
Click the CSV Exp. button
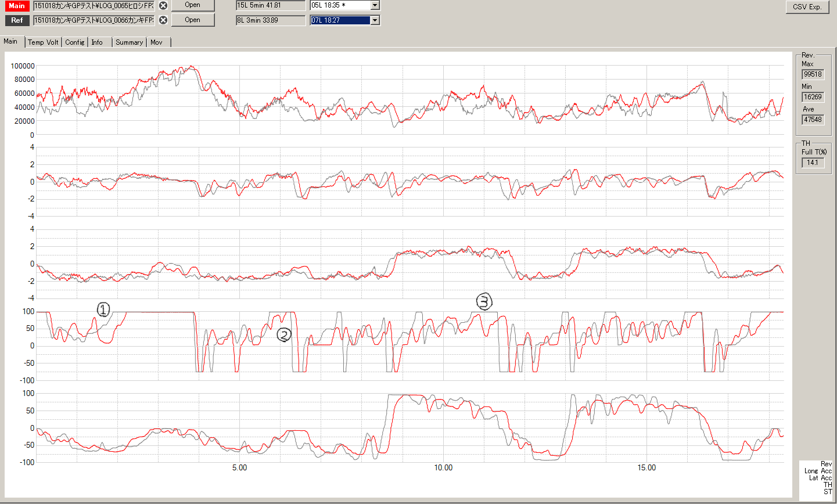(x=807, y=7)
